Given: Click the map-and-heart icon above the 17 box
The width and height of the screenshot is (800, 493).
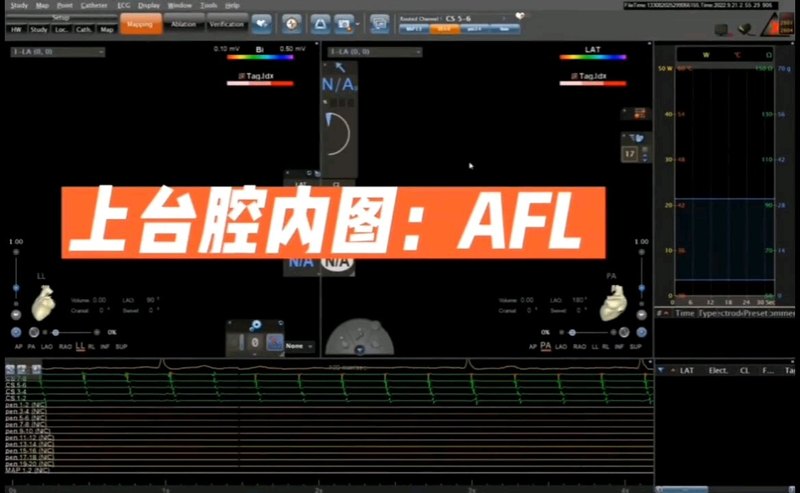Looking at the screenshot, I should [x=635, y=138].
